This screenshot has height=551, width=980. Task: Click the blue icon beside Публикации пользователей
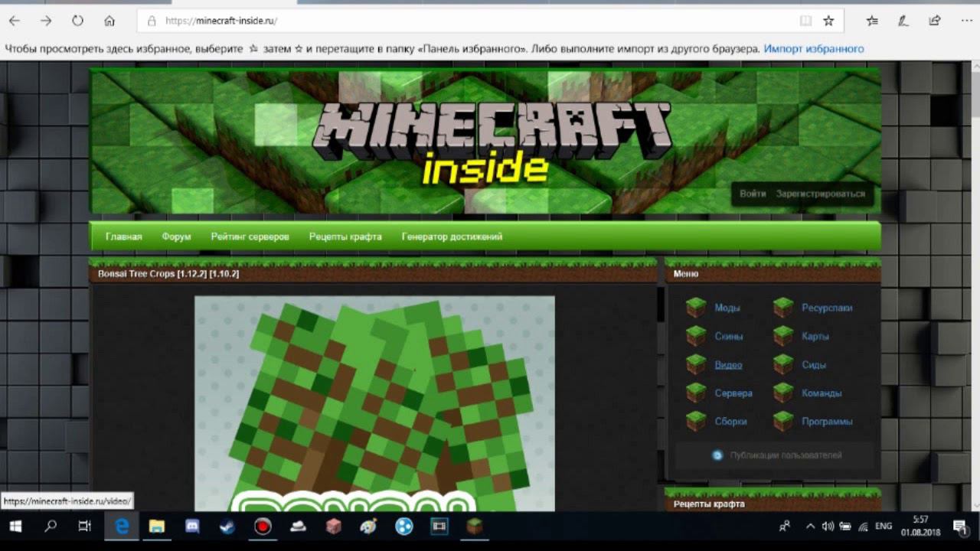(717, 455)
